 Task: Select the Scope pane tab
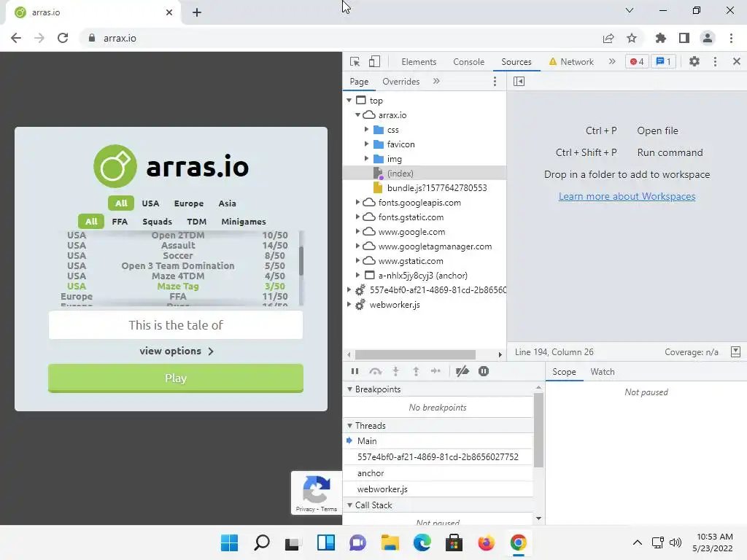tap(564, 372)
